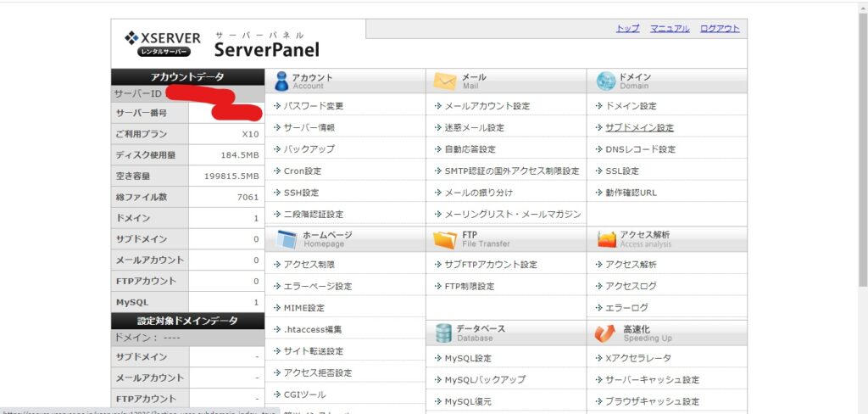Open メールの振り分け
The width and height of the screenshot is (868, 414).
click(479, 193)
